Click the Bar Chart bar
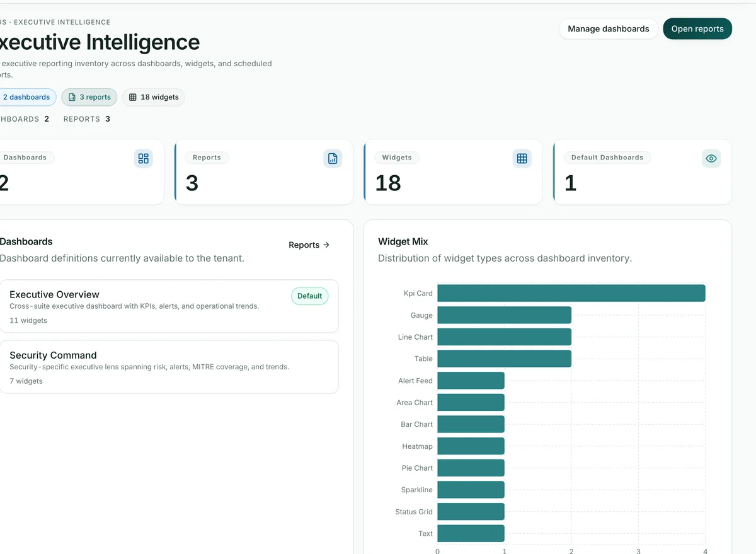 pos(471,424)
